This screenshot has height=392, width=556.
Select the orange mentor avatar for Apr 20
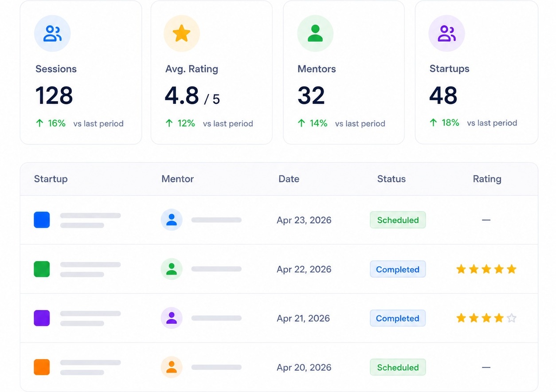pos(172,367)
